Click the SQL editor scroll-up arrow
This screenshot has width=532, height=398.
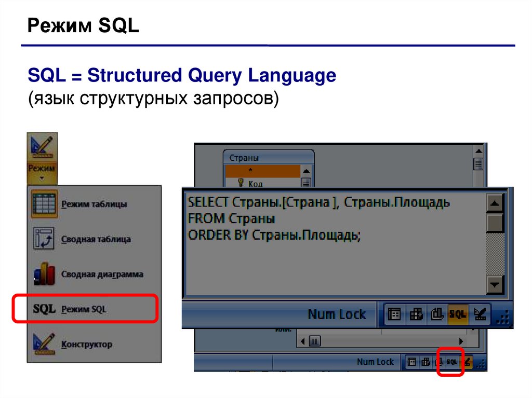point(495,203)
